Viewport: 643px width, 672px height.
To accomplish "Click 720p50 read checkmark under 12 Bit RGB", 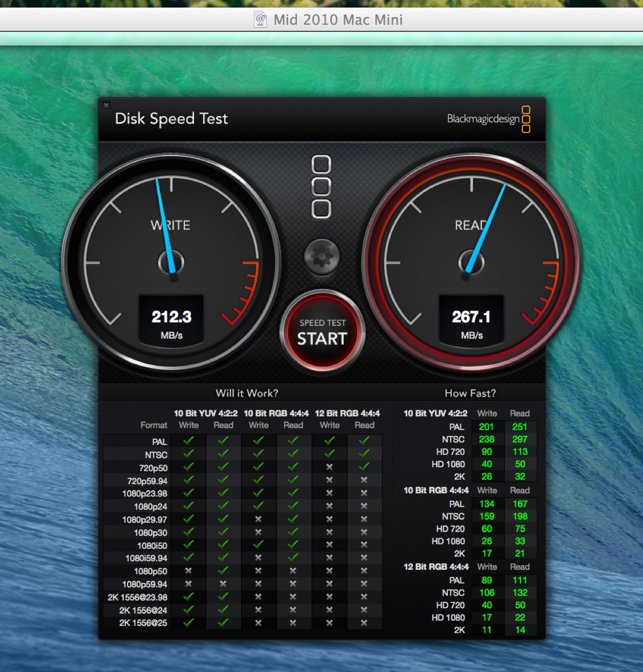I will [x=364, y=466].
